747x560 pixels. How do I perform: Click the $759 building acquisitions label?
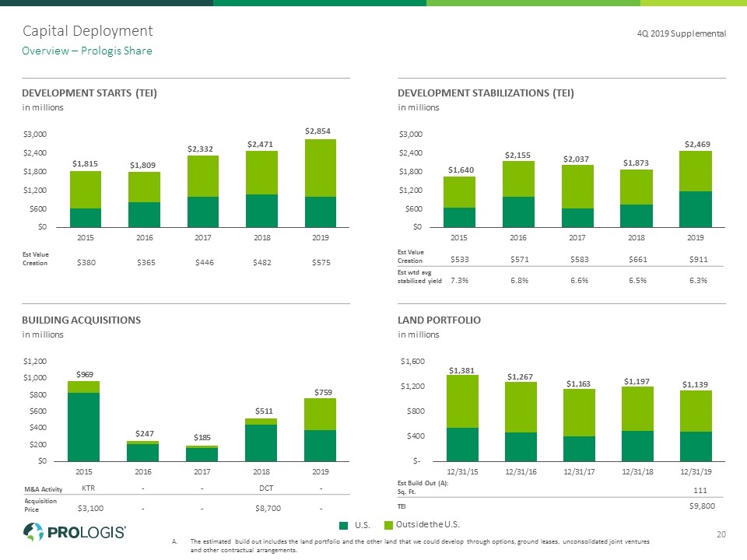[x=323, y=392]
